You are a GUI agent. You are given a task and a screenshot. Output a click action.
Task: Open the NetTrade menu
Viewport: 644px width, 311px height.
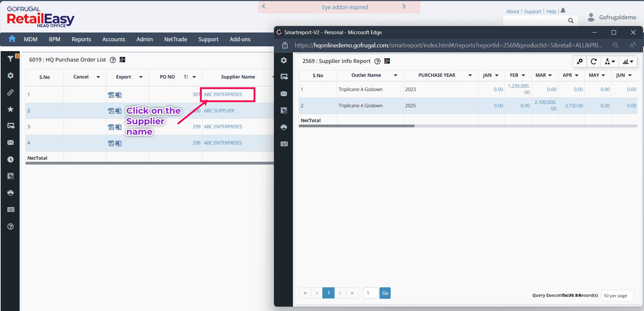click(x=176, y=39)
